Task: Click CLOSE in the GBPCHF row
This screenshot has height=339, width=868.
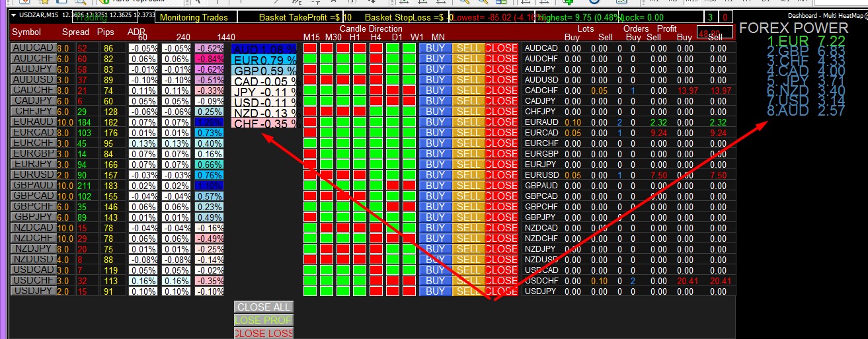Action: (x=502, y=207)
